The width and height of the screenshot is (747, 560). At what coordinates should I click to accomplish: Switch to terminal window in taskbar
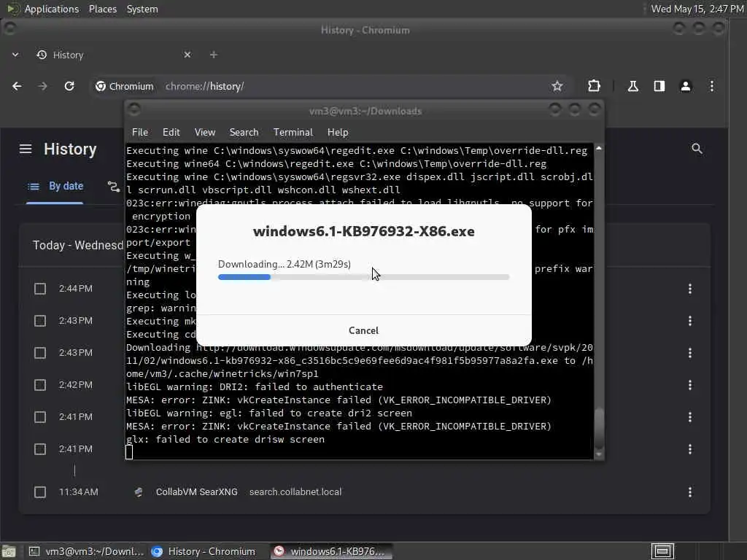[x=86, y=551]
